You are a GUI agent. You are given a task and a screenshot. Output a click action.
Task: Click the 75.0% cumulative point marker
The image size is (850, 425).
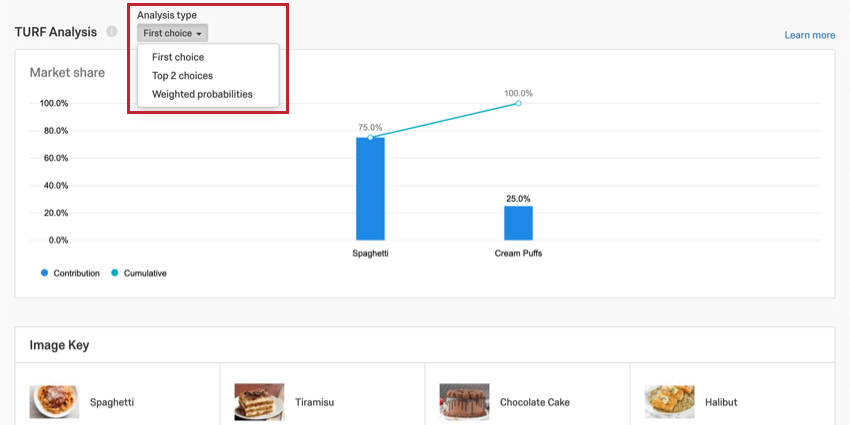point(370,137)
